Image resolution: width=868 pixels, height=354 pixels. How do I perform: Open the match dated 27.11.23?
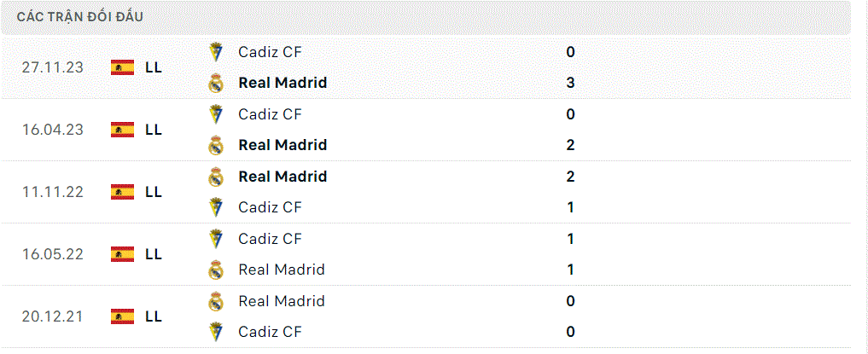426,67
